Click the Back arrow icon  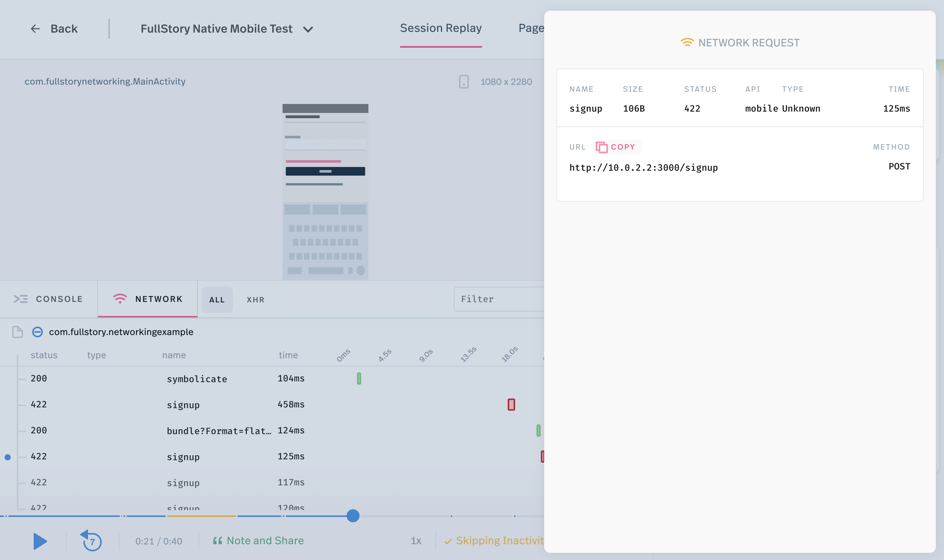(x=35, y=29)
